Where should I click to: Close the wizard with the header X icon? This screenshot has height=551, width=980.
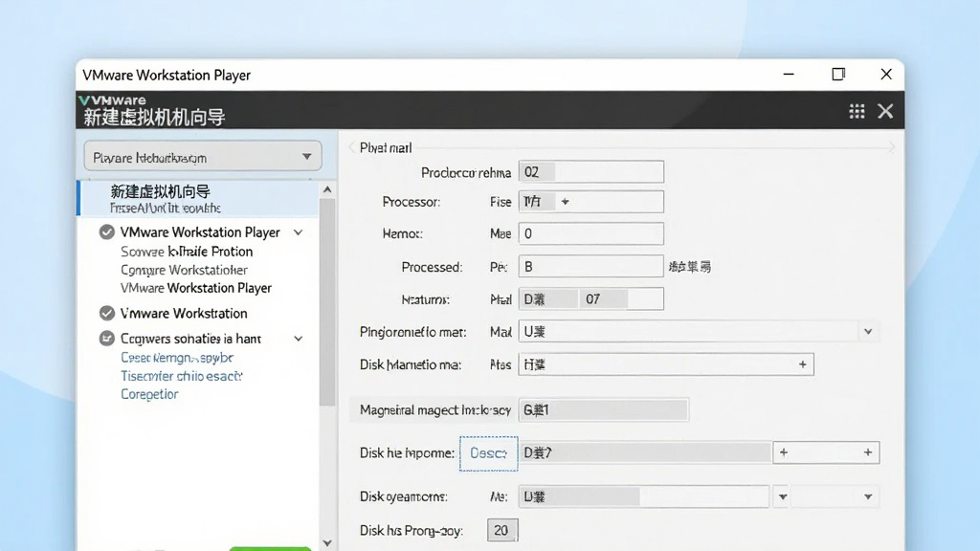885,111
